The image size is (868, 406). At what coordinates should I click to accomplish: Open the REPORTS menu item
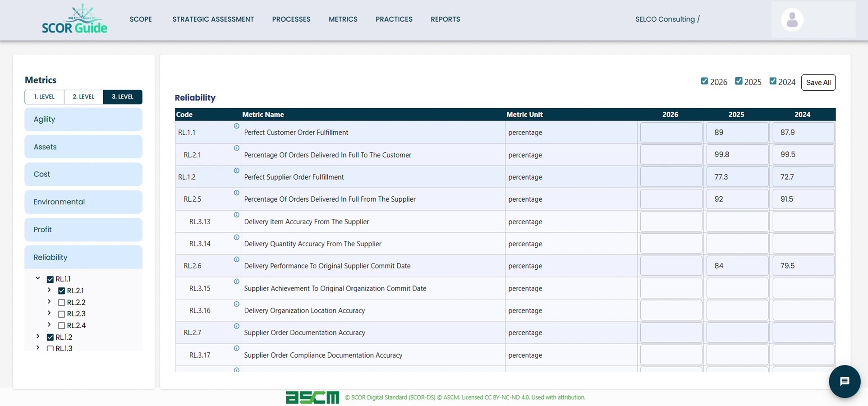point(445,19)
